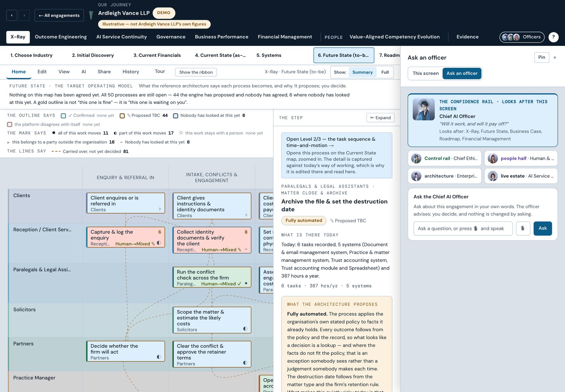Image resolution: width=565 pixels, height=392 pixels.
Task: Select the people half officer card
Action: (521, 158)
